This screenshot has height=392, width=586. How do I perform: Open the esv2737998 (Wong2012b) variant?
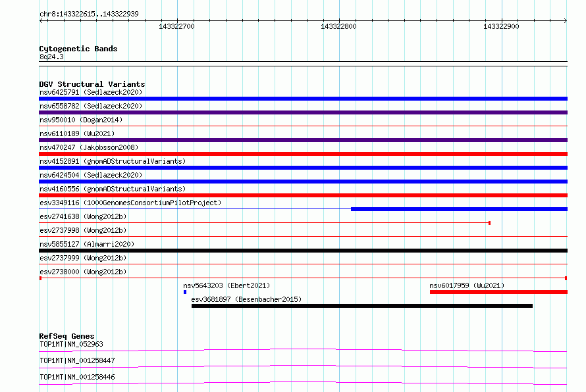(83, 230)
